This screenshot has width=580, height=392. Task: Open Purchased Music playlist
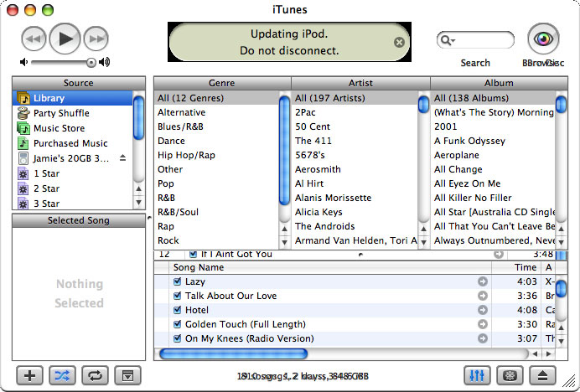click(72, 143)
